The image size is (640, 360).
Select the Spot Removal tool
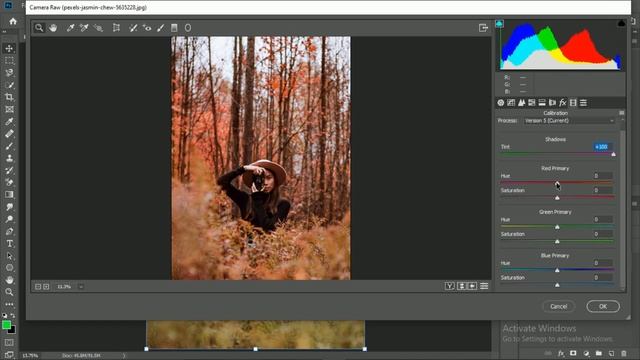133,28
